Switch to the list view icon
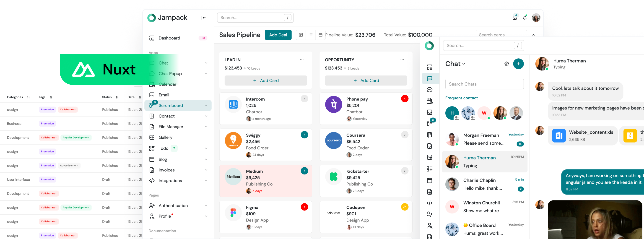Image resolution: width=644 pixels, height=239 pixels. 311,35
